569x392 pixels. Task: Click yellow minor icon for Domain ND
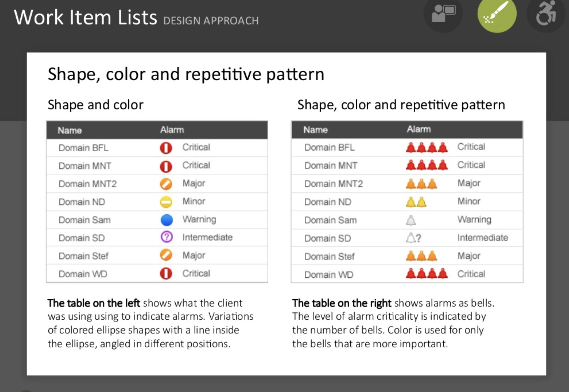166,202
